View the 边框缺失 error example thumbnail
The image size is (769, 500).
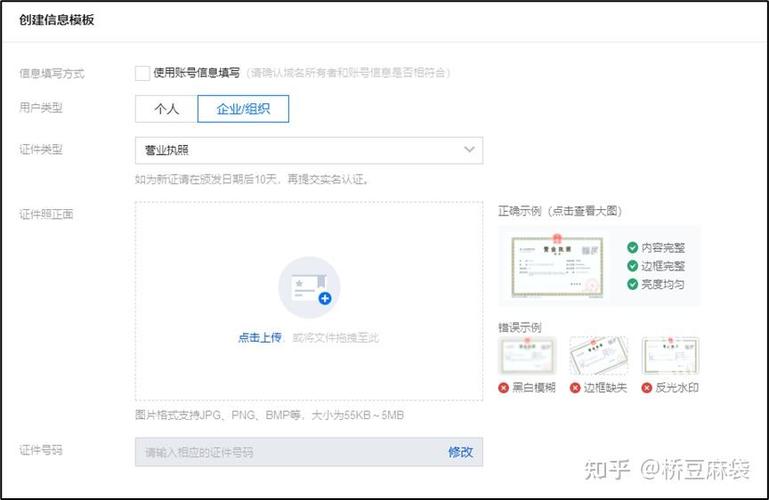click(598, 356)
